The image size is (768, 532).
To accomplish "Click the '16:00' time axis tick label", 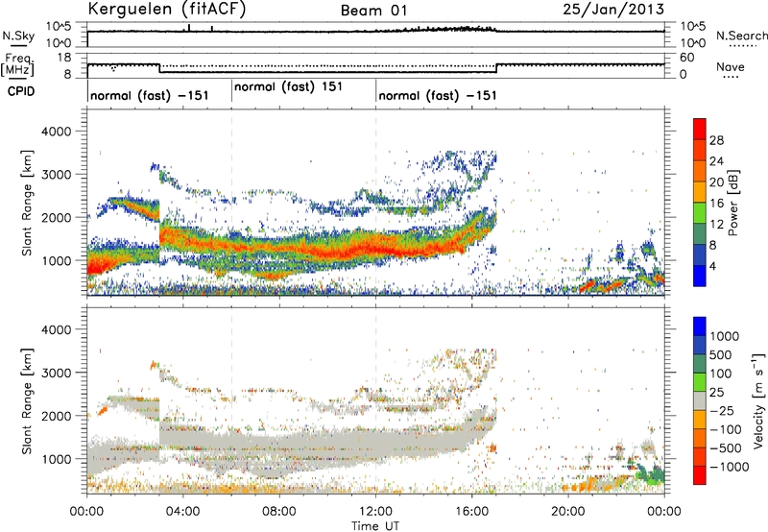I will [471, 512].
